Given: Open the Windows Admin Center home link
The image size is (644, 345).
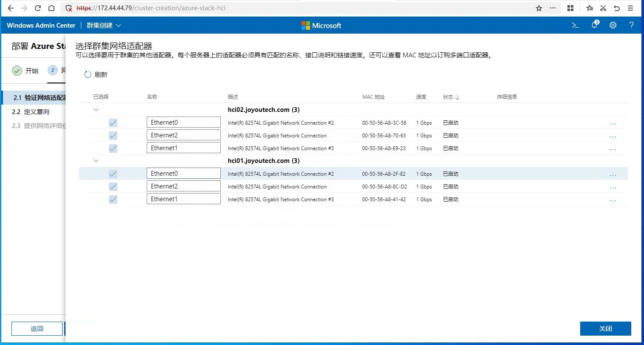Looking at the screenshot, I should point(41,26).
